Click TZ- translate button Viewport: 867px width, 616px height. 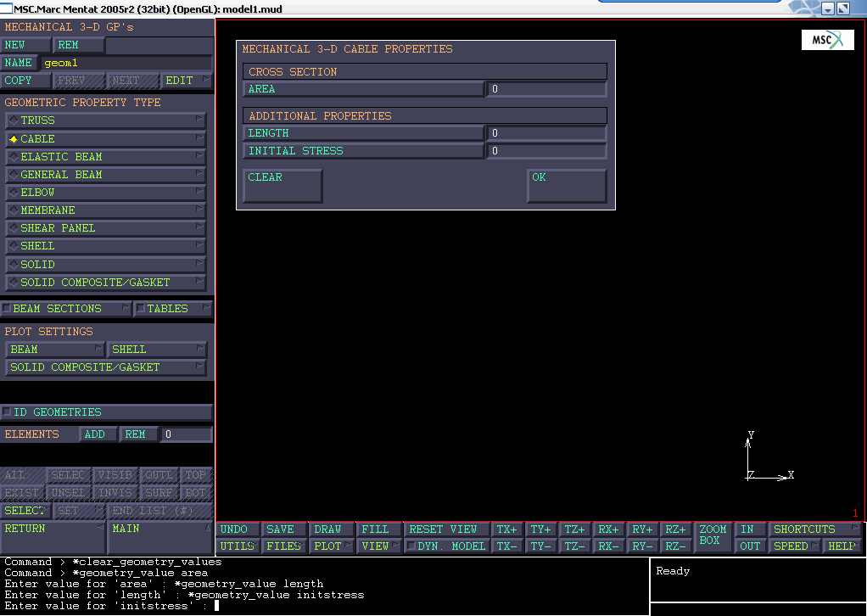click(x=575, y=546)
